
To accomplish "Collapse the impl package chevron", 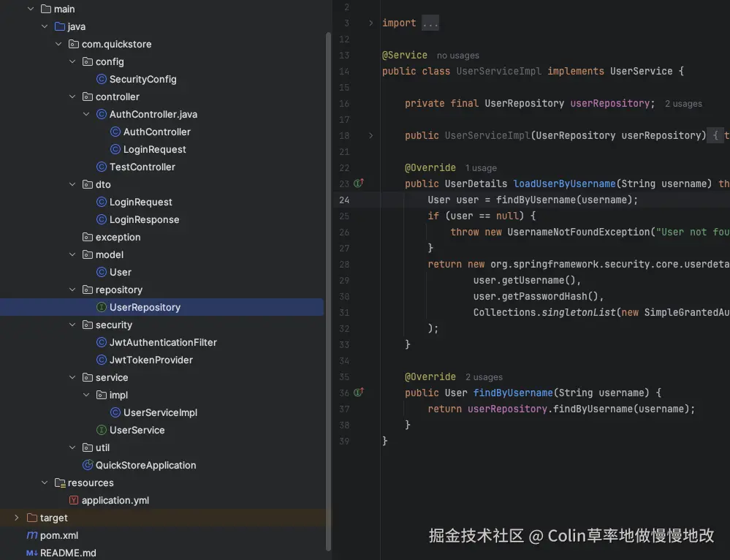I will [87, 395].
